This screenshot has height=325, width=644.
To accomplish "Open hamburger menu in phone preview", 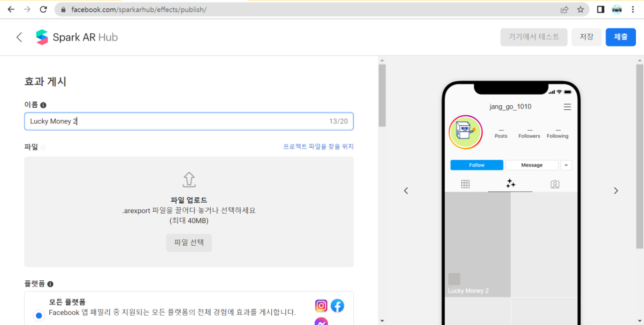I will click(x=567, y=107).
